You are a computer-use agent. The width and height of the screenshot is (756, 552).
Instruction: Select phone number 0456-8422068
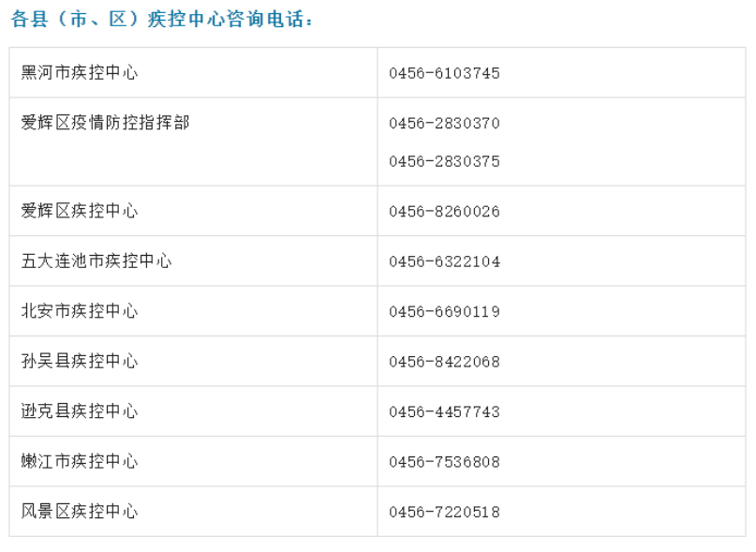(444, 362)
